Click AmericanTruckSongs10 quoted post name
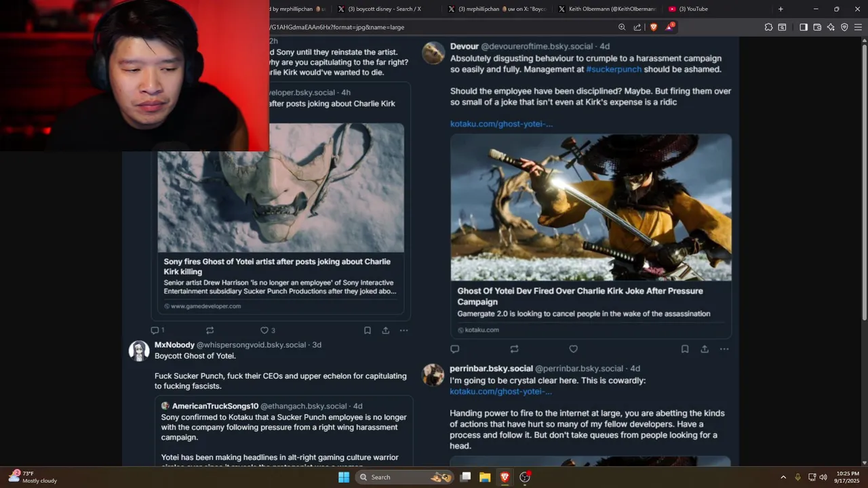This screenshot has height=488, width=868. tap(215, 406)
